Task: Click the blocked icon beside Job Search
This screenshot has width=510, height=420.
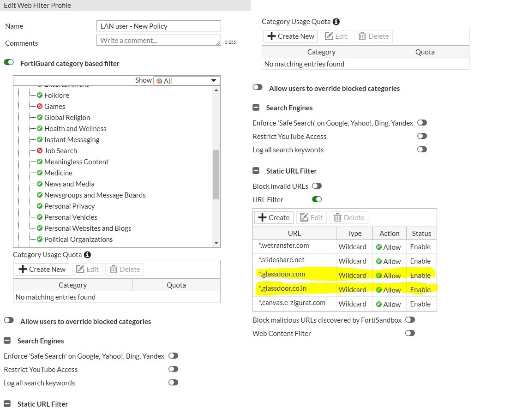Action: 40,151
